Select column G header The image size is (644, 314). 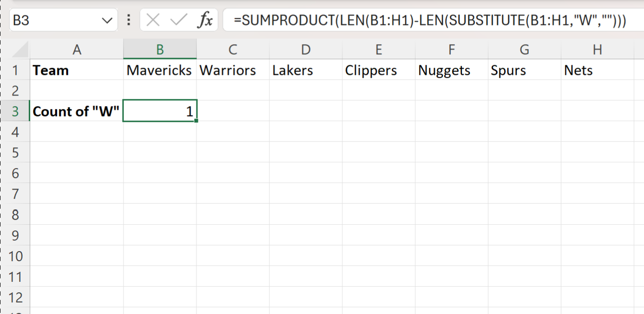tap(524, 49)
